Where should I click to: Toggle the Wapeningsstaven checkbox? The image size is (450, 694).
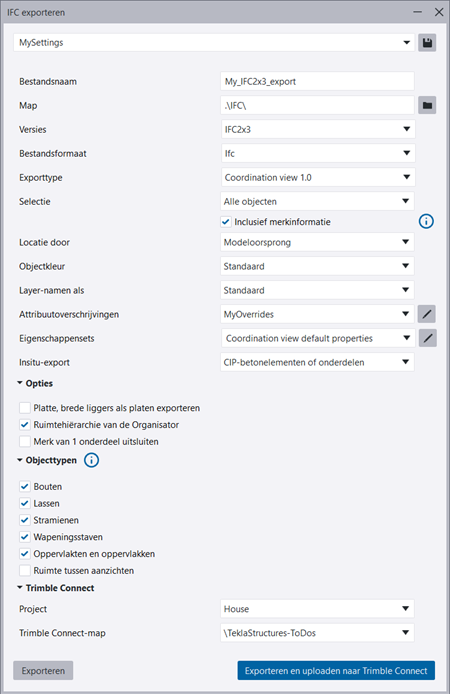tap(25, 537)
